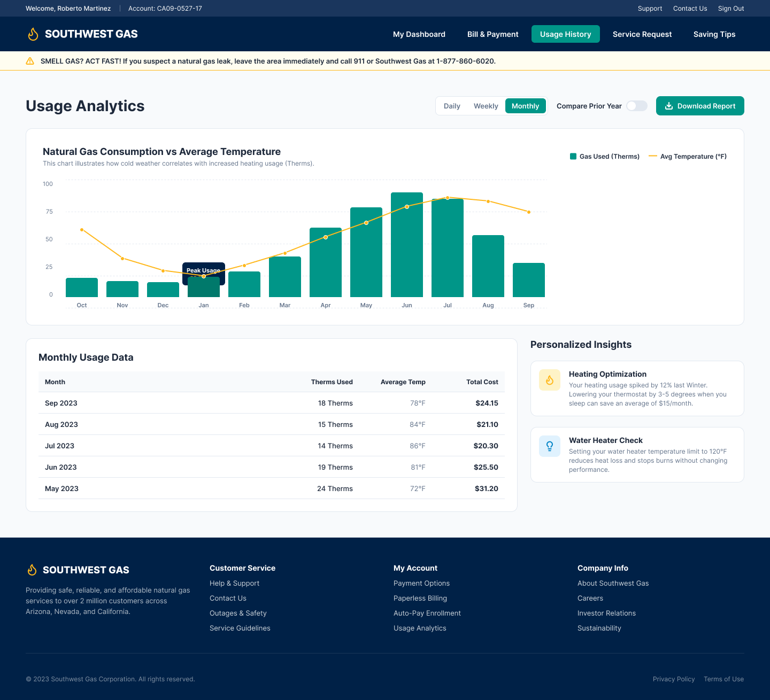Open the Service Request page
Screen dimensions: 770x700
(x=642, y=34)
